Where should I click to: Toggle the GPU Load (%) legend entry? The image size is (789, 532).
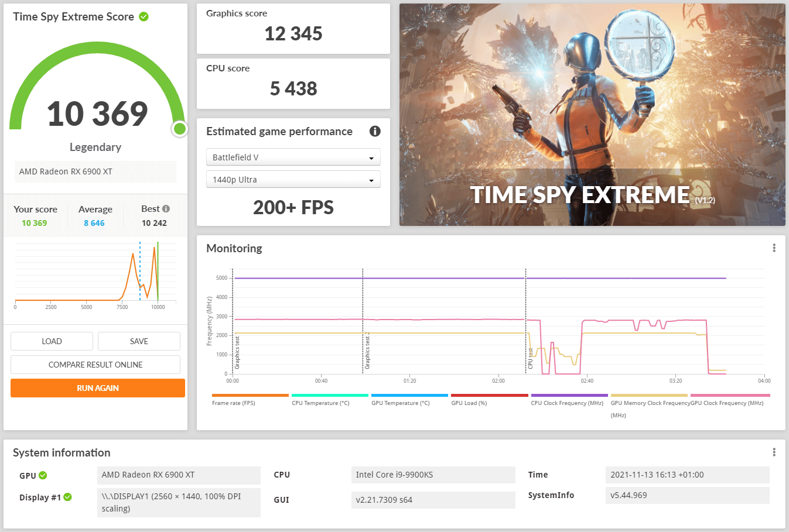[489, 400]
